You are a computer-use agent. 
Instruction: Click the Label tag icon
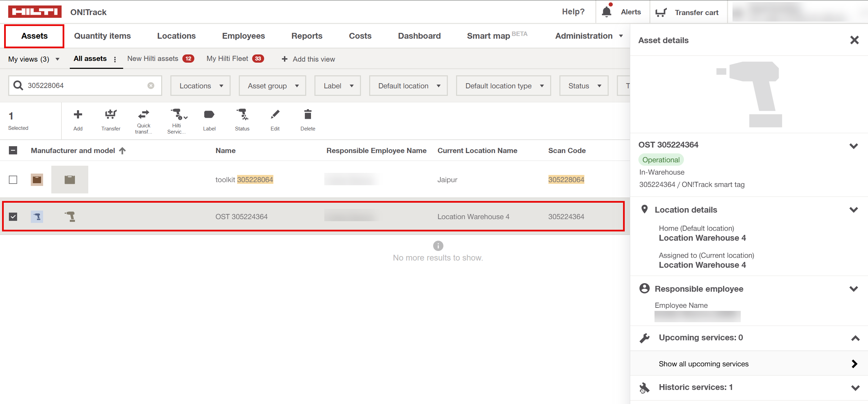tap(209, 115)
